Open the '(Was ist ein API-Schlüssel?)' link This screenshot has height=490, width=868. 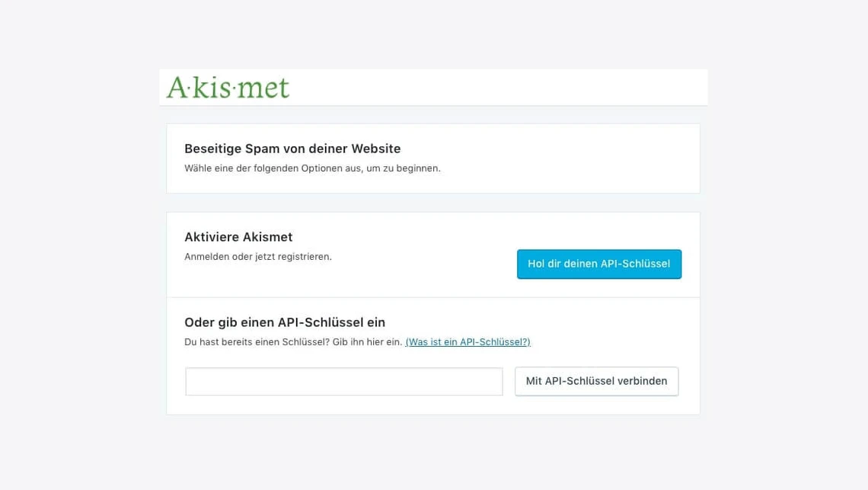tap(468, 341)
